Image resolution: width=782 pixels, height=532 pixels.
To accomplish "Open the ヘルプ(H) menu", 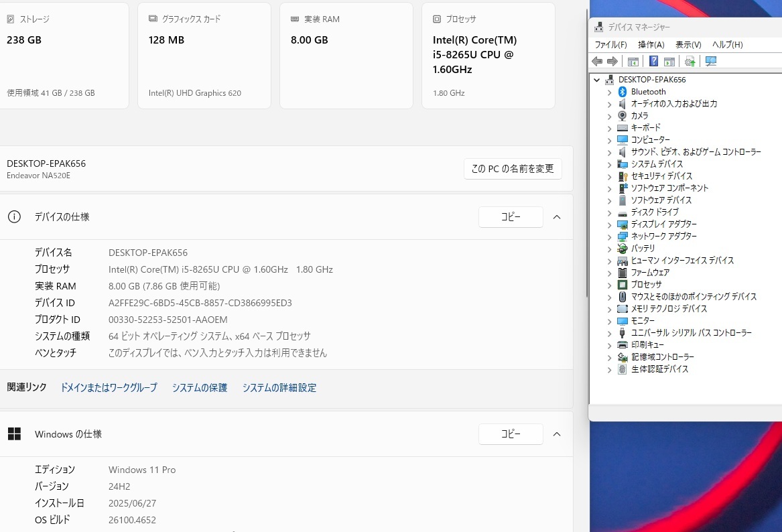I will pos(727,44).
